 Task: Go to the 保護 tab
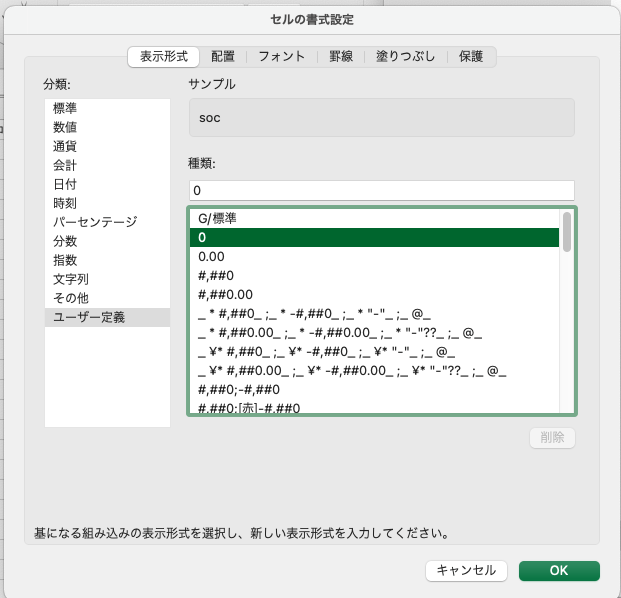click(x=471, y=57)
